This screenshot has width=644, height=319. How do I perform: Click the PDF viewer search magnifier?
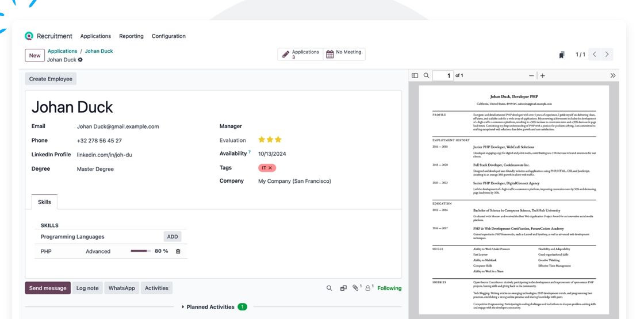[x=426, y=75]
